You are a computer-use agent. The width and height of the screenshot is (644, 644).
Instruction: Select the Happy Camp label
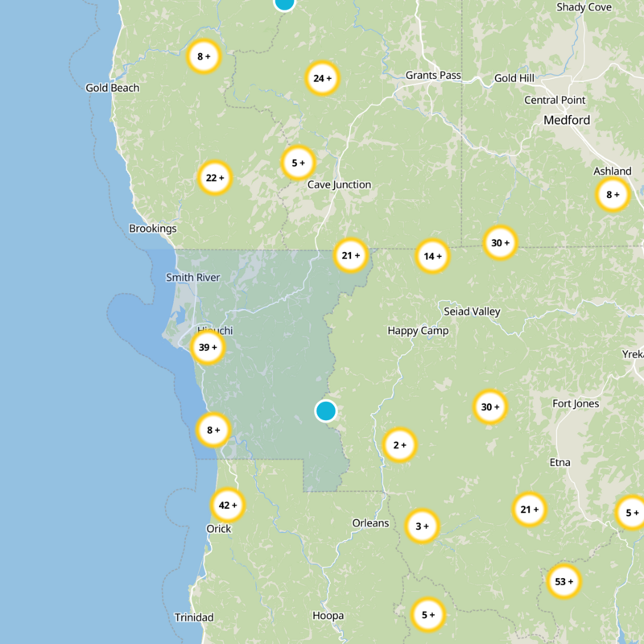(x=418, y=331)
